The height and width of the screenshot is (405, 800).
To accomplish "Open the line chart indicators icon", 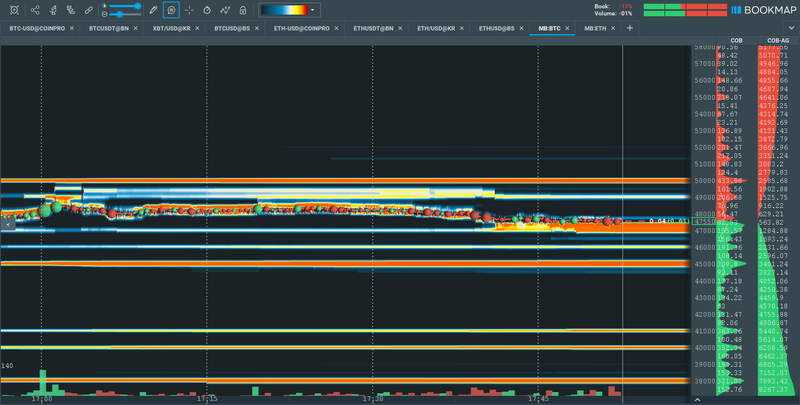I will [x=225, y=10].
